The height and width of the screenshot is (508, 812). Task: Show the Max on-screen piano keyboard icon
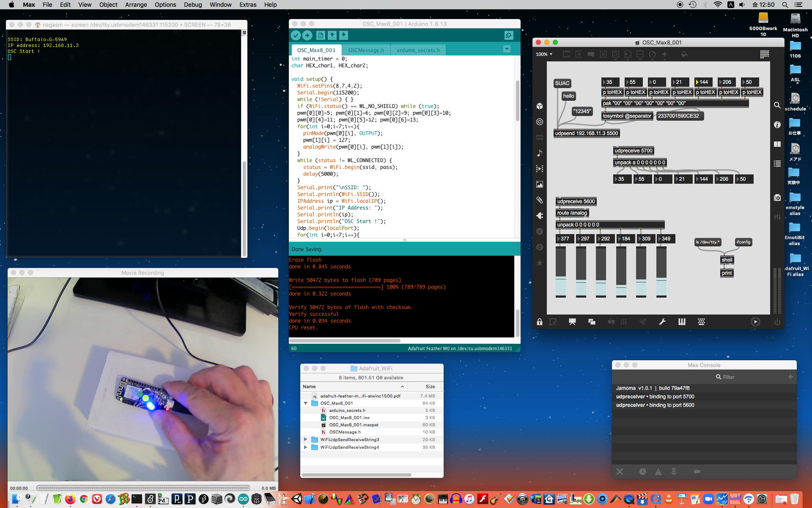[x=682, y=322]
